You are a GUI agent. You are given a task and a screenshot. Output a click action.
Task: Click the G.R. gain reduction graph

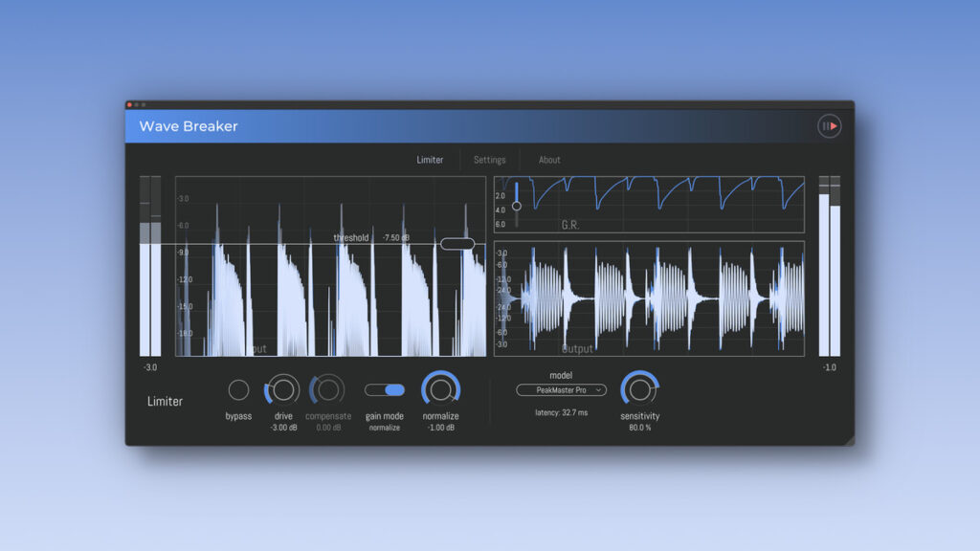tap(651, 203)
